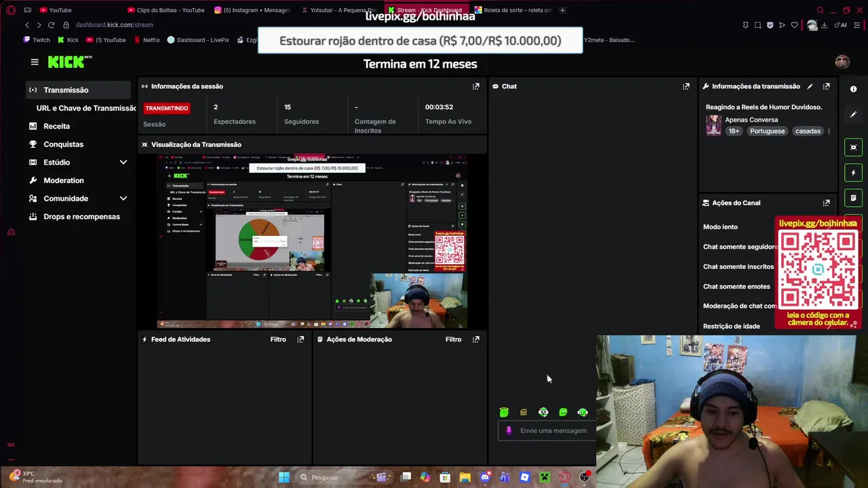Open OBS from the taskbar
Image resolution: width=868 pixels, height=488 pixels.
click(583, 477)
